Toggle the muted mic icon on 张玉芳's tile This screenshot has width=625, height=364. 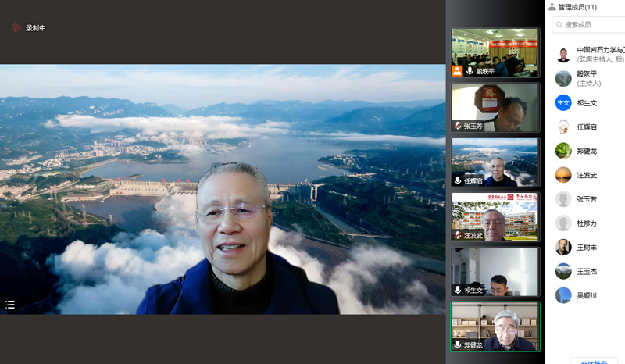[x=458, y=125]
